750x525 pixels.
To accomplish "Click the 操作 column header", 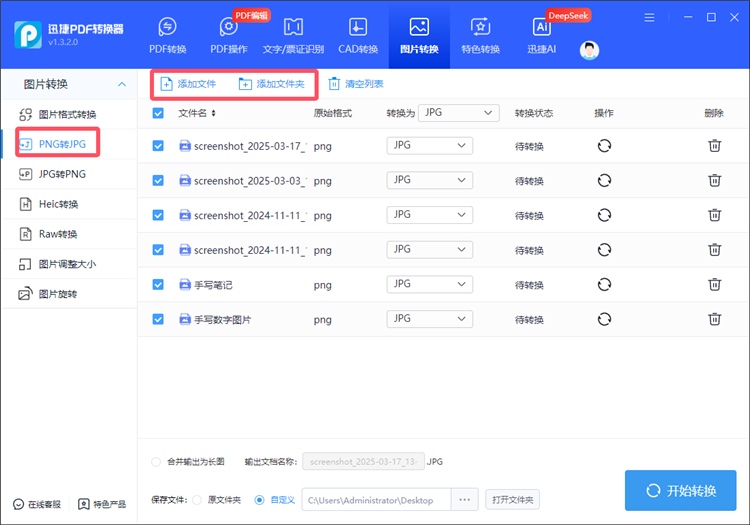I will click(604, 113).
